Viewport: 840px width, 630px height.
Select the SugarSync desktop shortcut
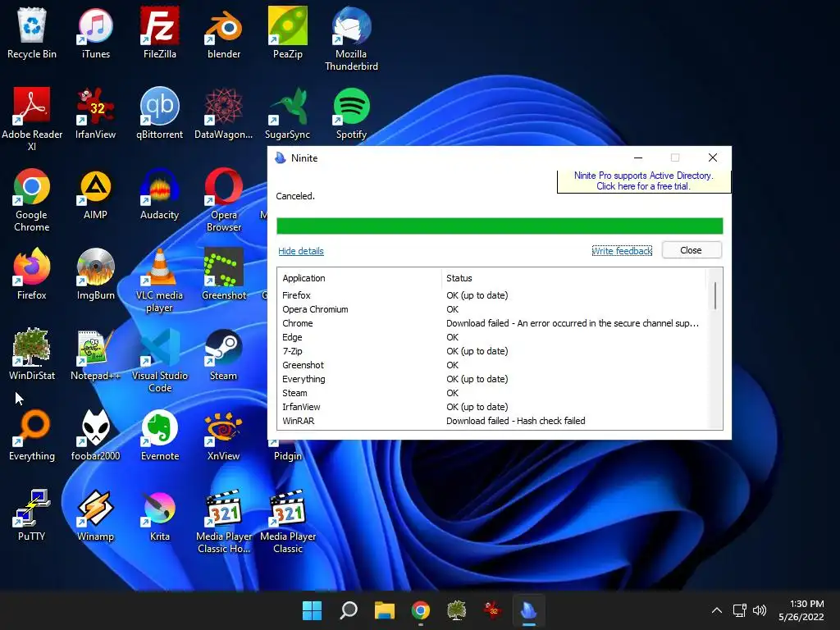point(288,113)
